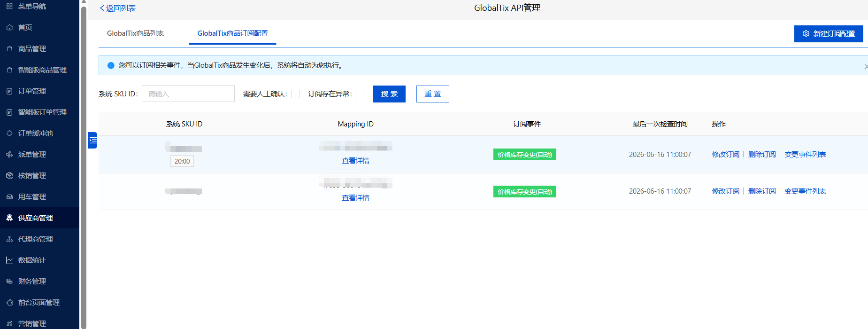Focus the 系统 SKU ID input field
868x329 pixels.
188,94
